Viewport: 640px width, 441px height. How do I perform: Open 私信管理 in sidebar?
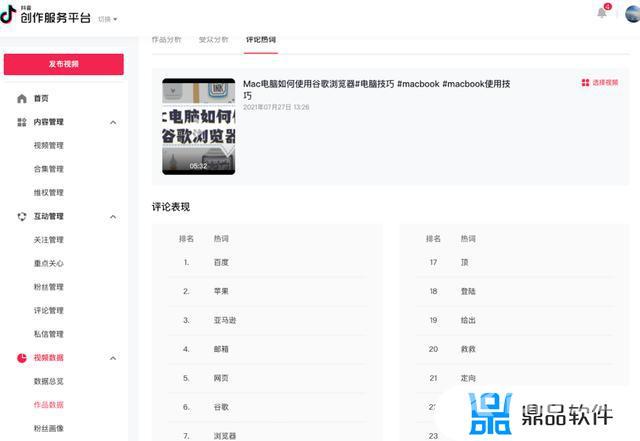point(49,334)
